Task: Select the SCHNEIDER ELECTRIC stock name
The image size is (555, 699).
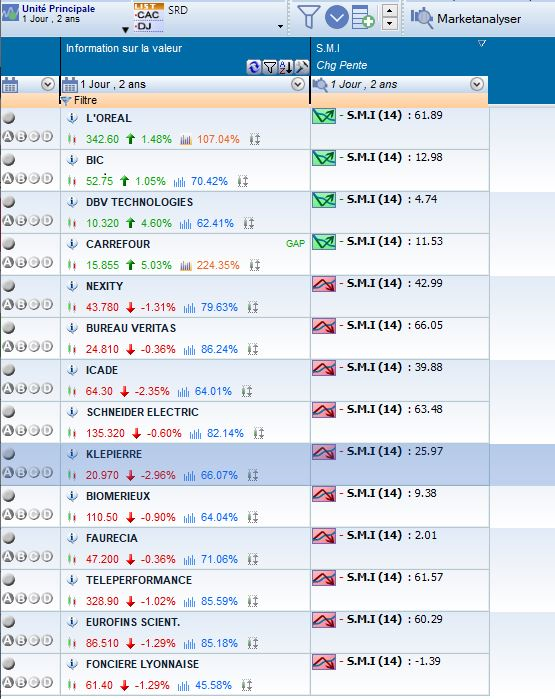Action: (x=142, y=412)
